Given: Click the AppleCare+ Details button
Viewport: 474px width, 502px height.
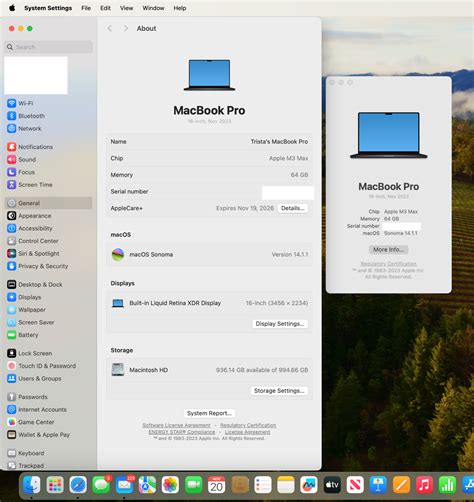Looking at the screenshot, I should (293, 208).
